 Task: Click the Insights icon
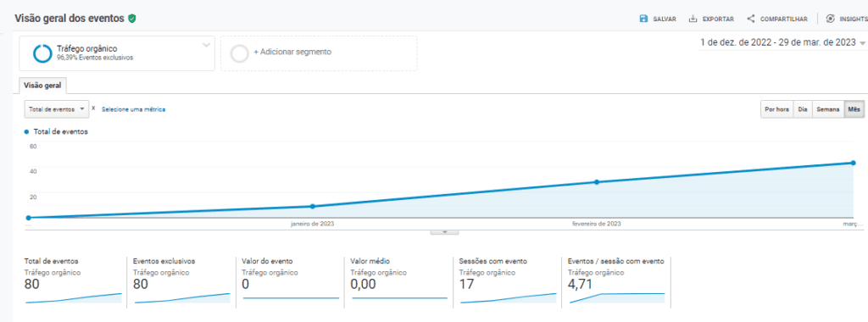pos(830,19)
